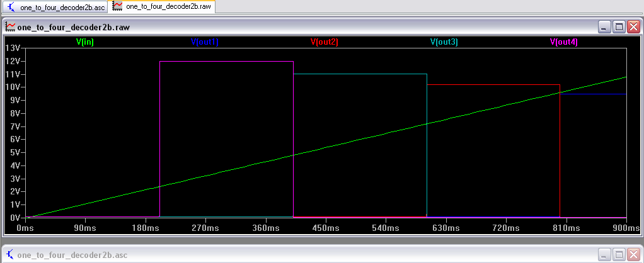Click the schematic .asc window title icon
This screenshot has width=644, height=263.
click(x=10, y=255)
